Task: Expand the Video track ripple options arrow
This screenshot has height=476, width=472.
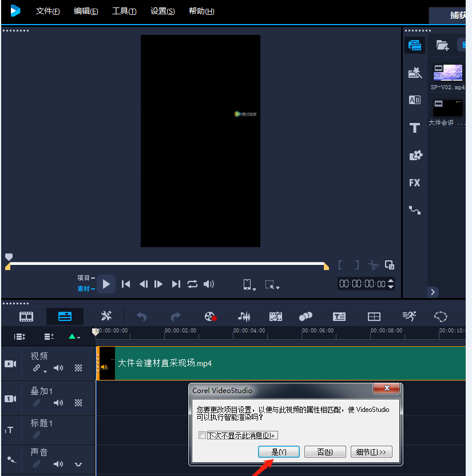Action: [x=45, y=371]
